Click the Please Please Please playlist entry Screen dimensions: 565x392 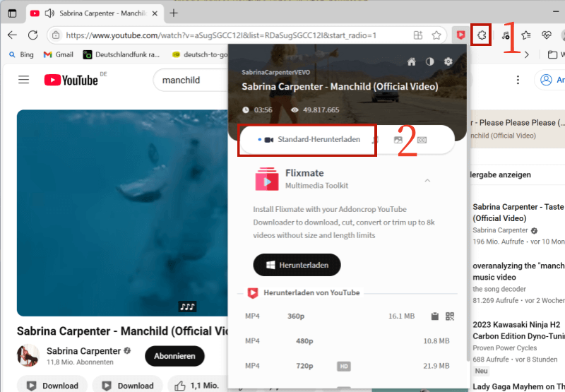pyautogui.click(x=518, y=129)
